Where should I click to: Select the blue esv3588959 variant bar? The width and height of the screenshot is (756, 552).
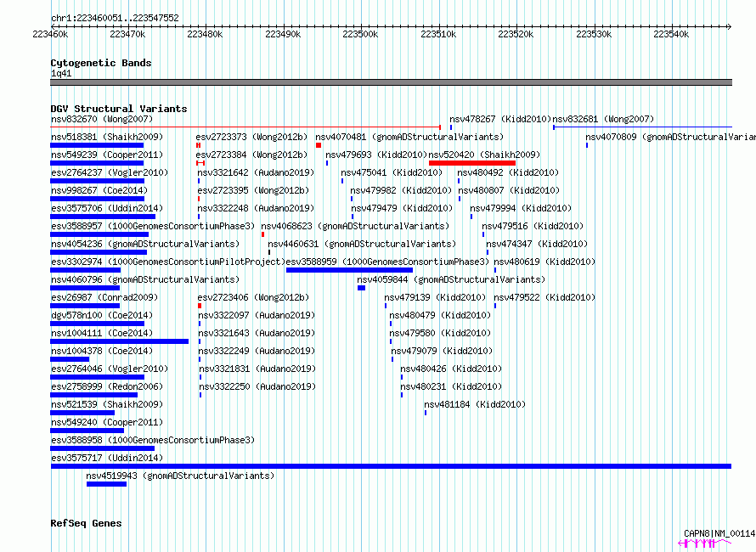350,270
